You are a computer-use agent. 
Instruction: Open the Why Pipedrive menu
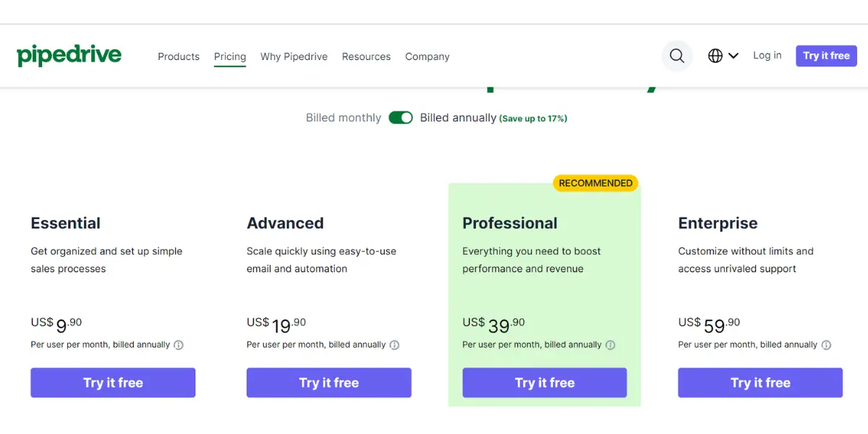click(x=294, y=56)
